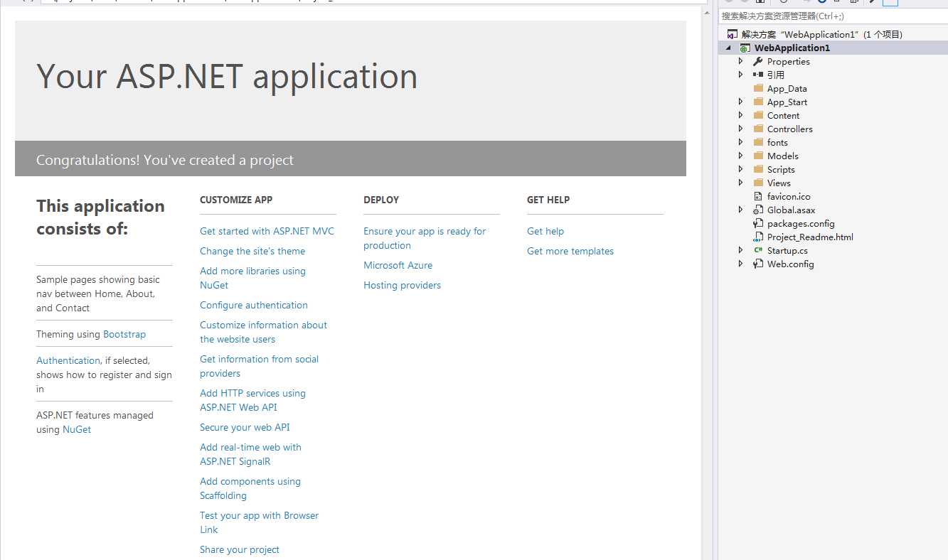948x560 pixels.
Task: Expand the Content folder
Action: [741, 116]
